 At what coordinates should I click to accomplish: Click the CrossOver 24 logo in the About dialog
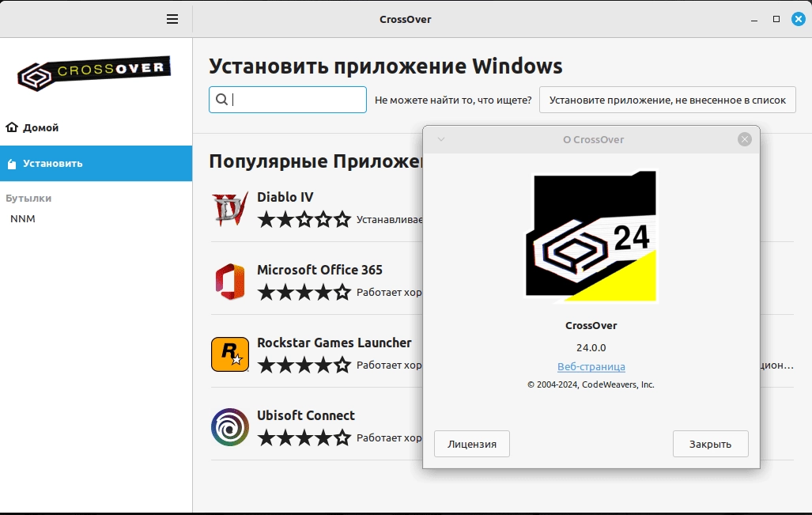tap(591, 236)
